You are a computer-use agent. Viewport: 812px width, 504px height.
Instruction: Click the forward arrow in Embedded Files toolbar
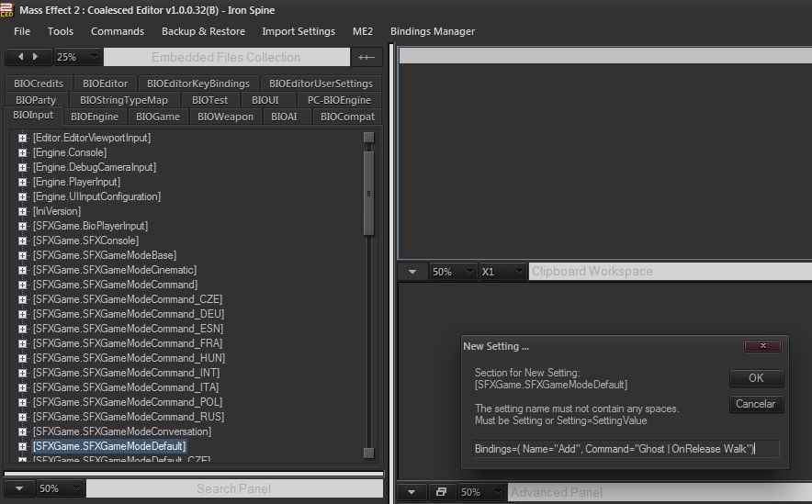coord(35,56)
